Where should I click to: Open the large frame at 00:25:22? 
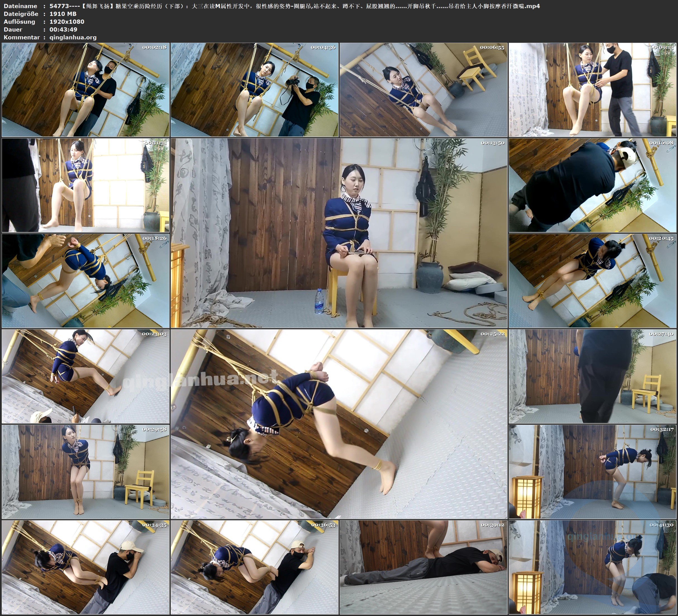[x=339, y=424]
